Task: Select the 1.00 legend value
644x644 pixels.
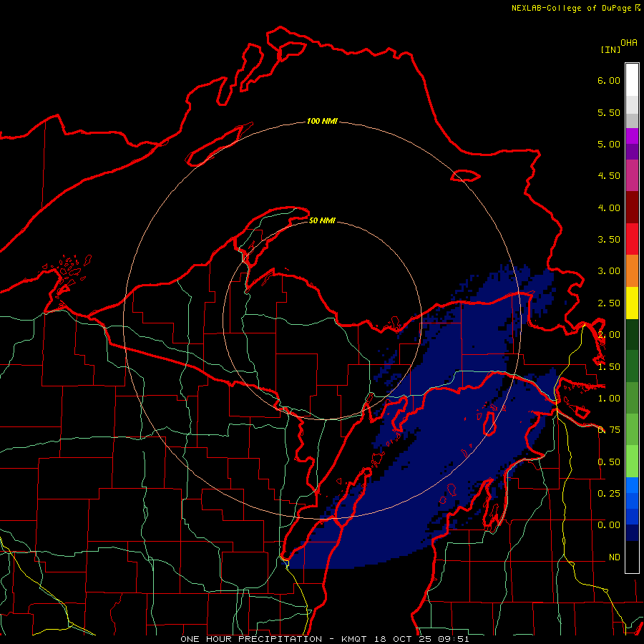Action: coord(609,399)
